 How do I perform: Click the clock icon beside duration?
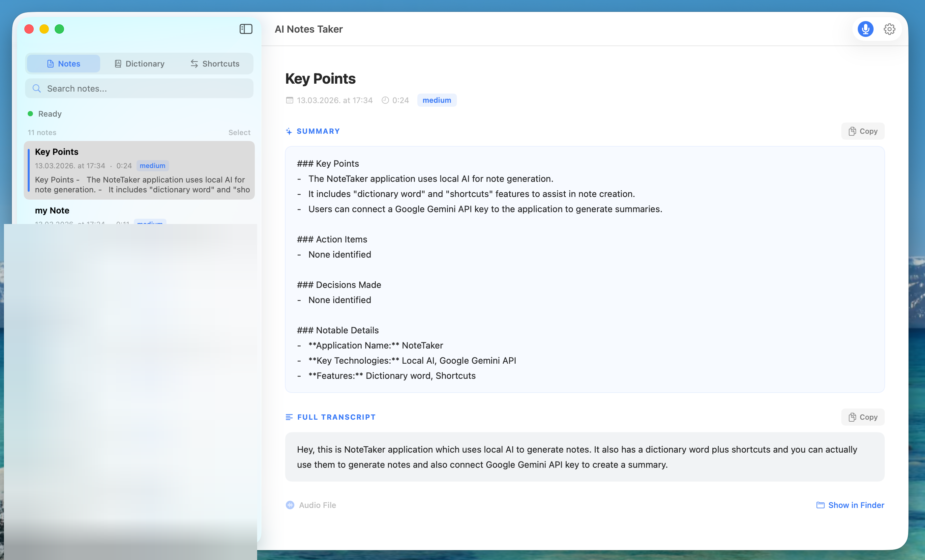[385, 100]
